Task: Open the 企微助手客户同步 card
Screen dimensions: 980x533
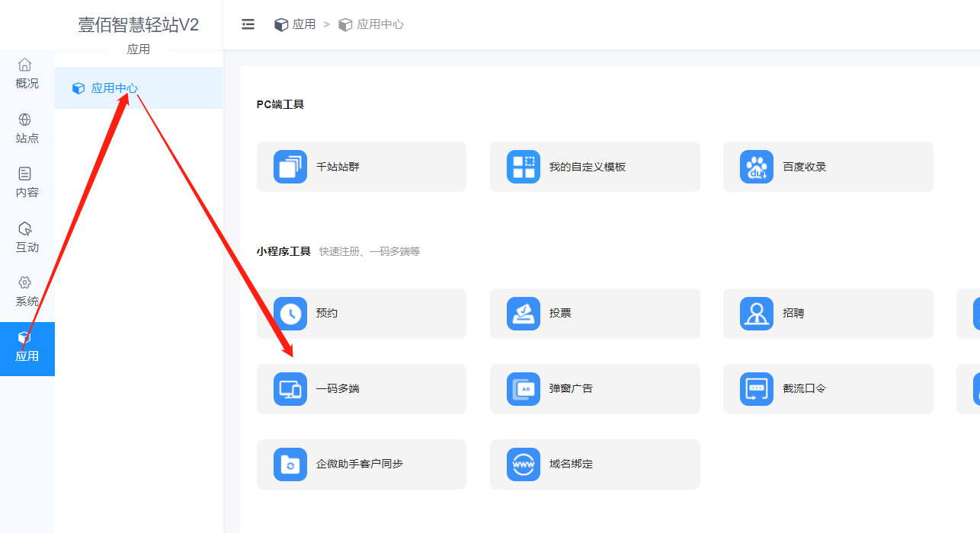Action: (x=361, y=464)
